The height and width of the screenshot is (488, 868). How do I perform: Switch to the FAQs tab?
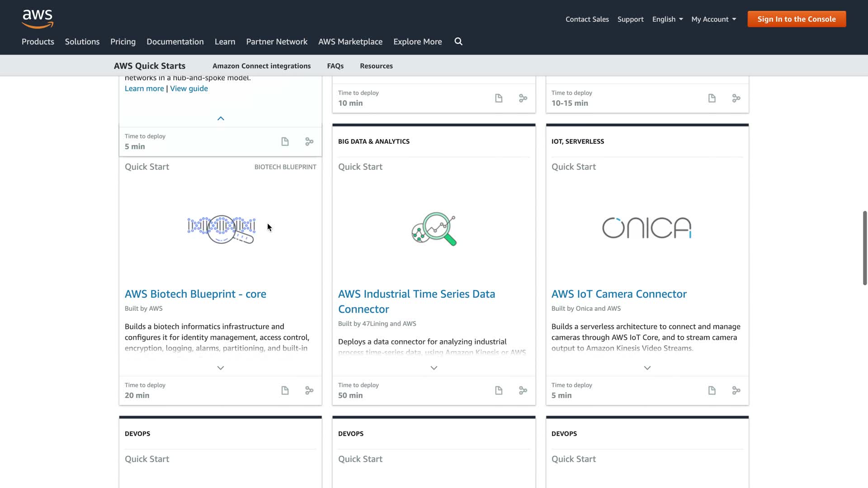[335, 66]
